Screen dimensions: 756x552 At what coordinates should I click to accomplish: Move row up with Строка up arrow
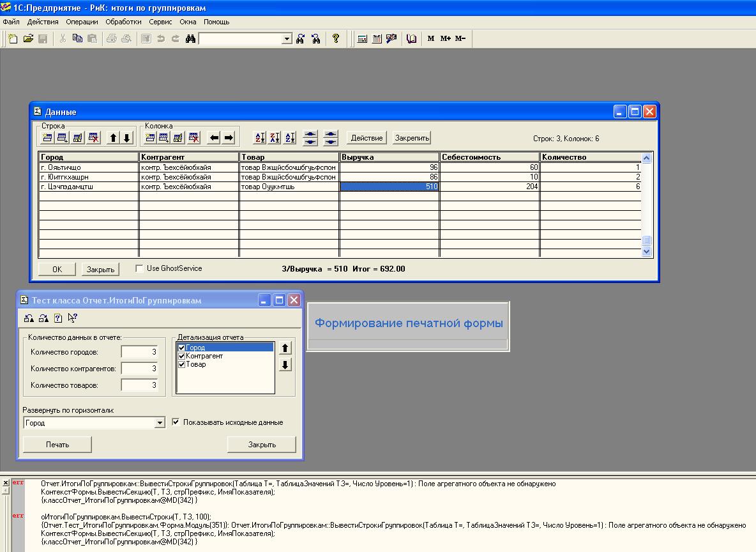(x=113, y=137)
